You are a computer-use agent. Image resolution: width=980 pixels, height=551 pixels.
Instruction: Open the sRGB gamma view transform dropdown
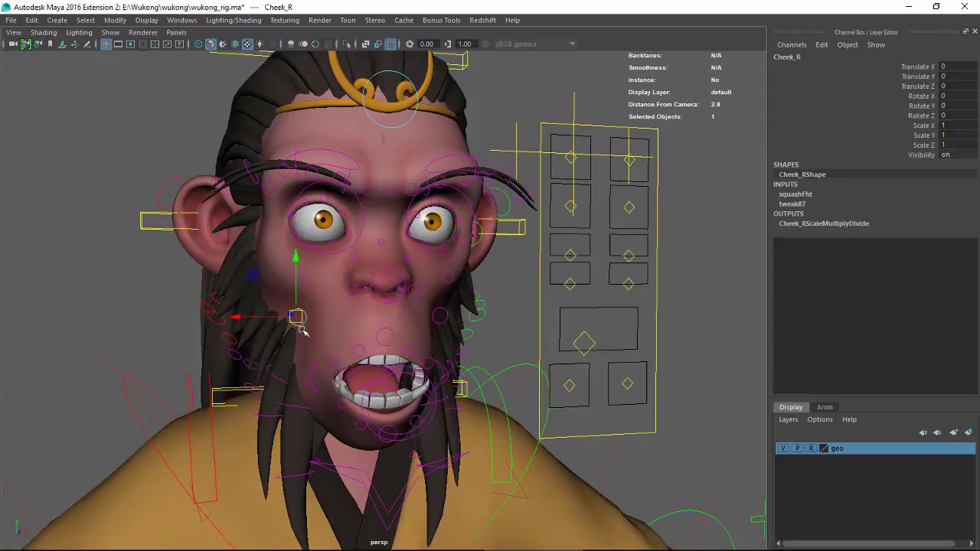click(535, 44)
